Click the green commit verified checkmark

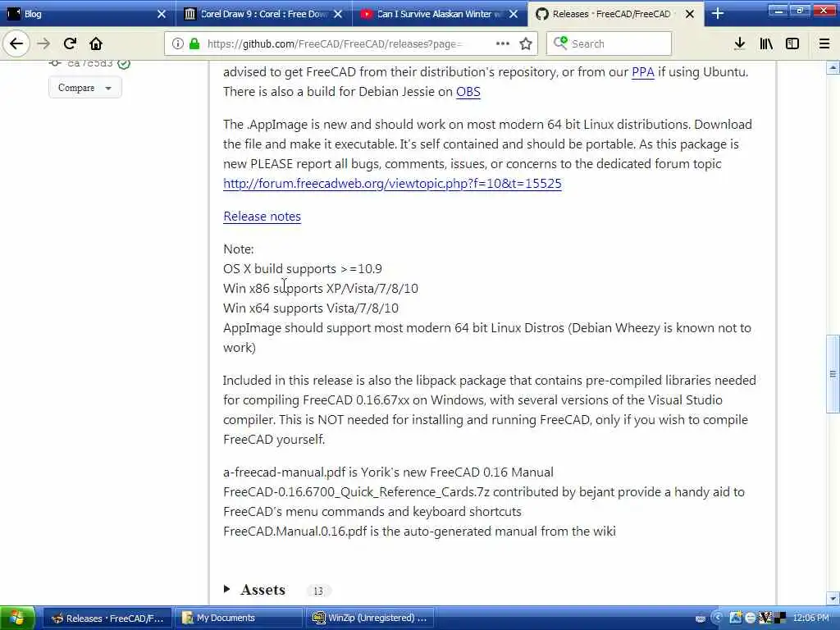click(124, 64)
